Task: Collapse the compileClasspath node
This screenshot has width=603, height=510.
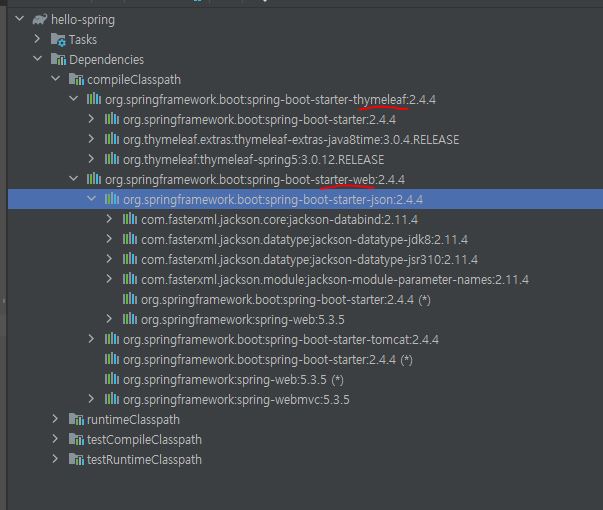Action: tap(55, 78)
